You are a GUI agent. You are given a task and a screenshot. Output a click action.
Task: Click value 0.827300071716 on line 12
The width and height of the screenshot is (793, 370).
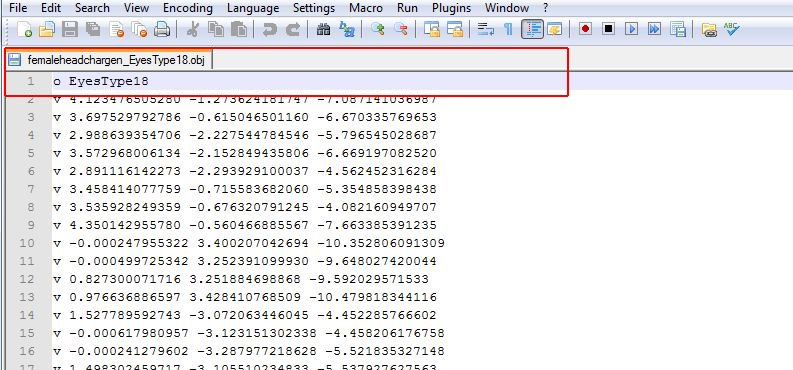click(124, 279)
